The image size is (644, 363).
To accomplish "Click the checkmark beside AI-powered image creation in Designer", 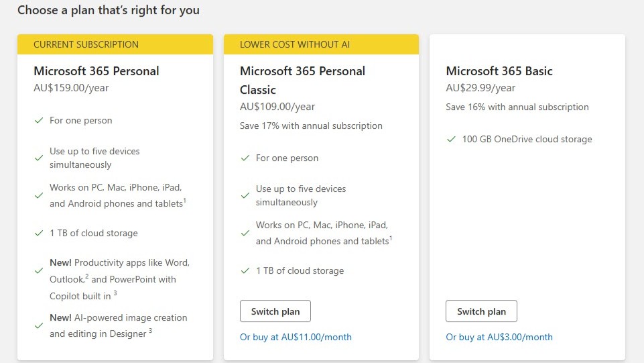I will point(39,325).
